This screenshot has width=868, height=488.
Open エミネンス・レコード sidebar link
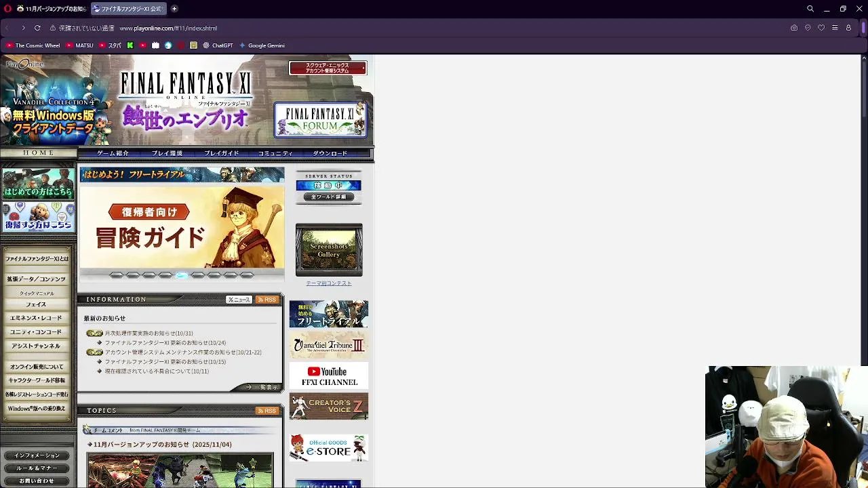[x=37, y=319]
